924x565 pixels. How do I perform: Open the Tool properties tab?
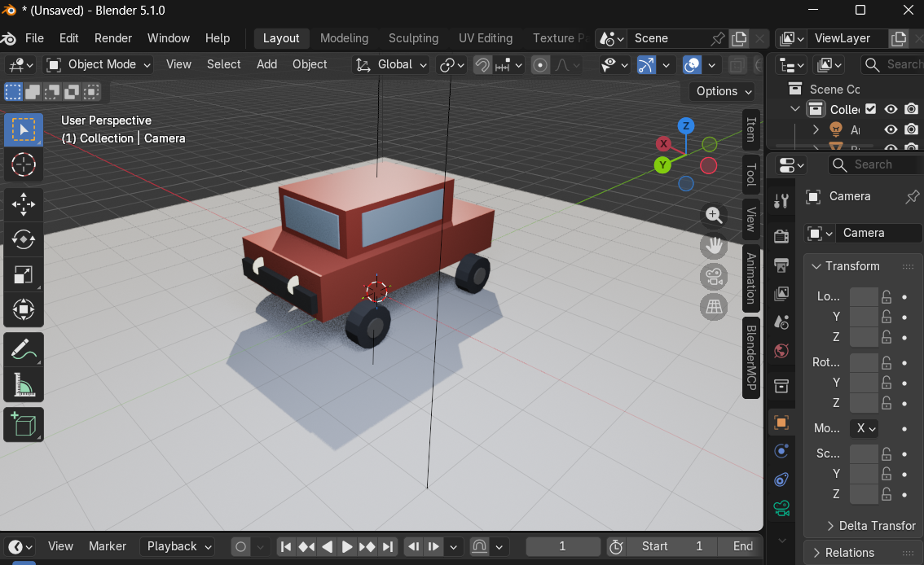(781, 201)
